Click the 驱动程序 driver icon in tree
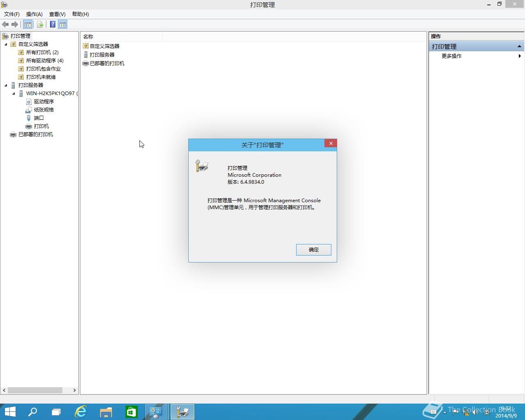This screenshot has height=420, width=525. pyautogui.click(x=29, y=102)
